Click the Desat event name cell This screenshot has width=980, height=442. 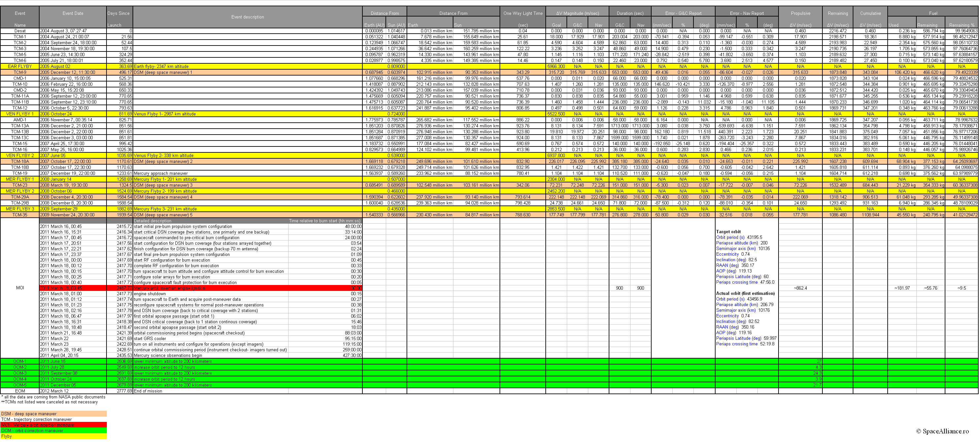point(20,31)
